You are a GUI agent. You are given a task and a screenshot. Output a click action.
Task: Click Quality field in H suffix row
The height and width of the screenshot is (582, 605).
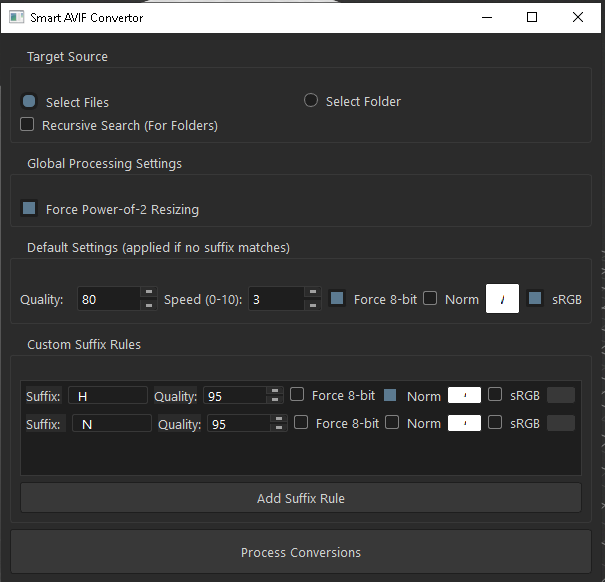[235, 396]
